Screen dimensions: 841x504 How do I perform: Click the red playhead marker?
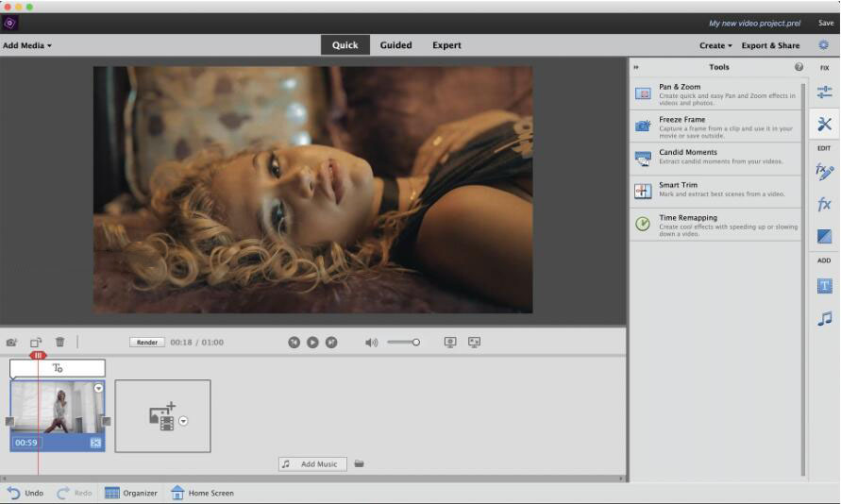tap(38, 355)
